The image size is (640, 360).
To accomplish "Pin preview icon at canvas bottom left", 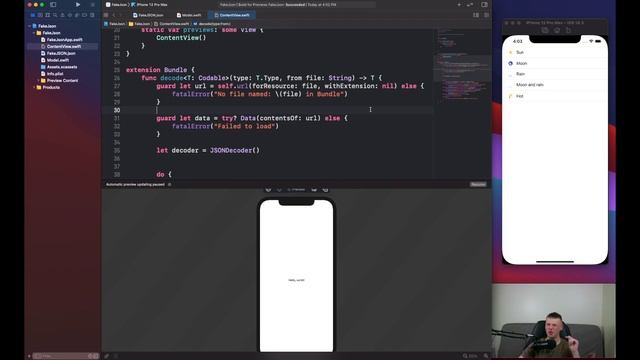I will pyautogui.click(x=107, y=356).
